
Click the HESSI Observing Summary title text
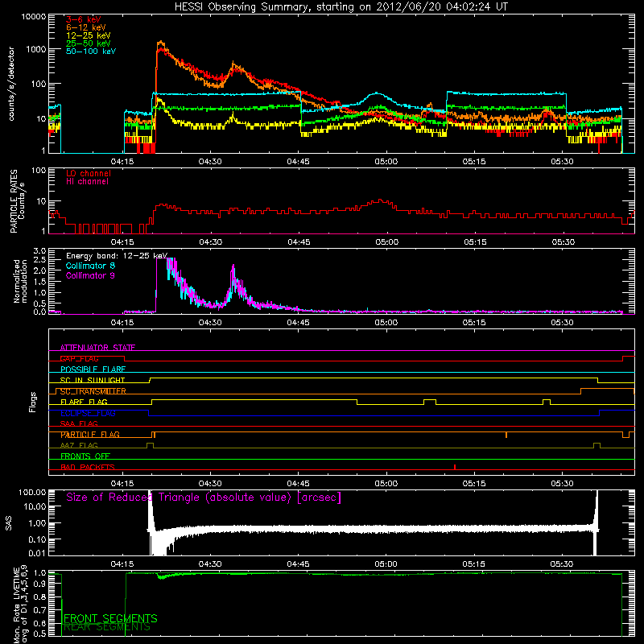(341, 6)
